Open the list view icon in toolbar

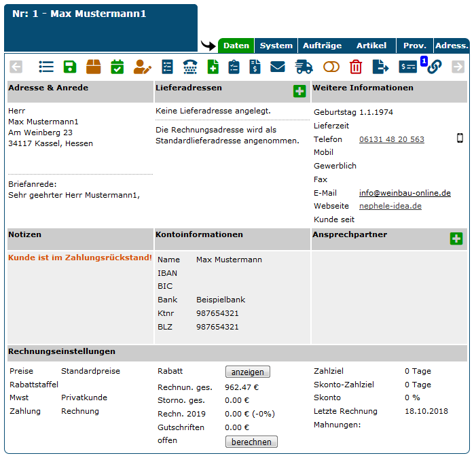[46, 67]
